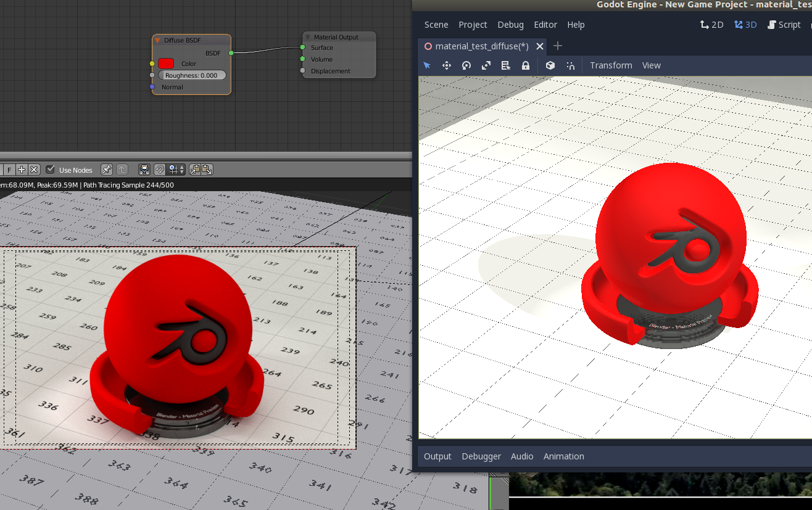Image resolution: width=812 pixels, height=510 pixels.
Task: Click Blender's unlink material X icon
Action: click(34, 170)
